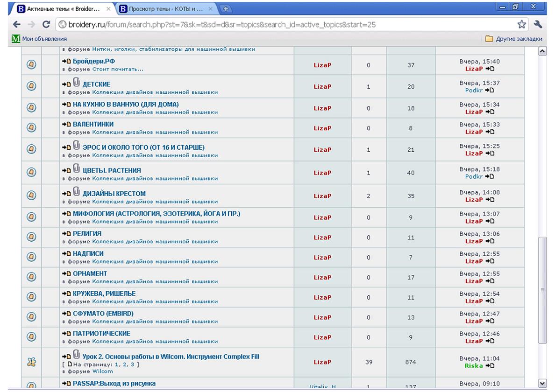Viewport: 555px width, 392px height.
Task: Click the back navigation arrow
Action: click(x=16, y=25)
